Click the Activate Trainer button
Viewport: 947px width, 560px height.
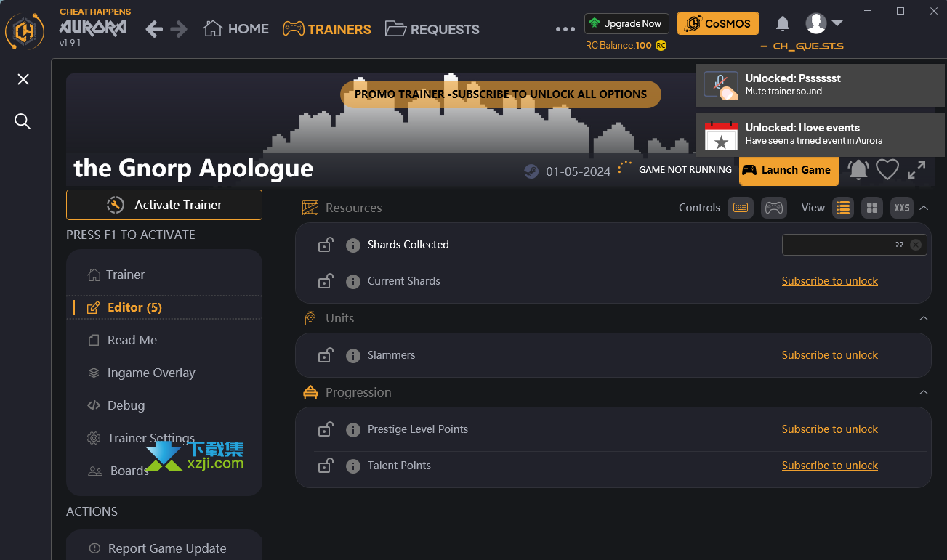click(164, 205)
